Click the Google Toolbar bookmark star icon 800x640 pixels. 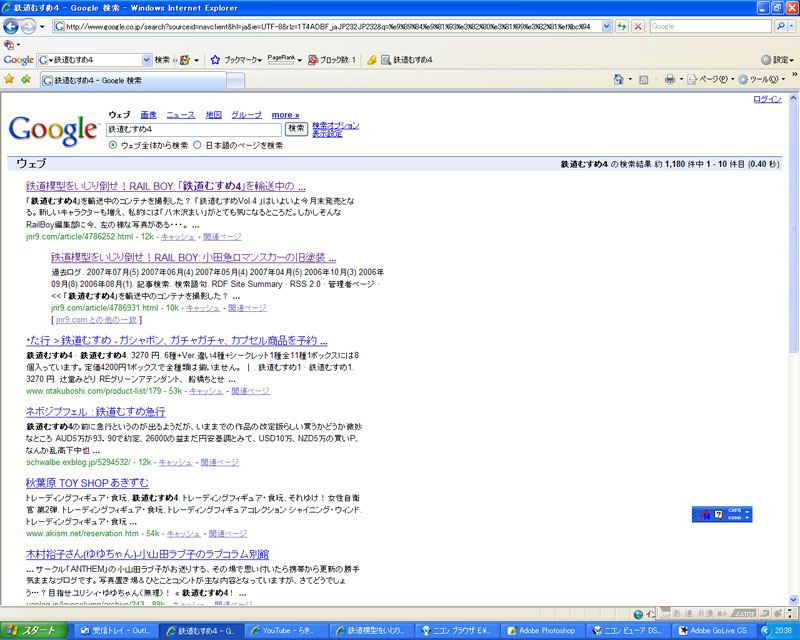tap(214, 60)
